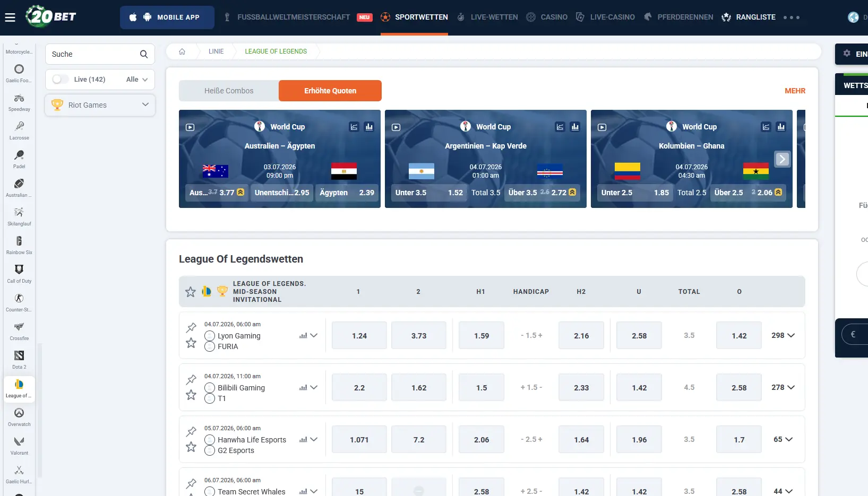Image resolution: width=868 pixels, height=496 pixels.
Task: Favorite the Mid-Season Invitational league
Action: coord(191,292)
